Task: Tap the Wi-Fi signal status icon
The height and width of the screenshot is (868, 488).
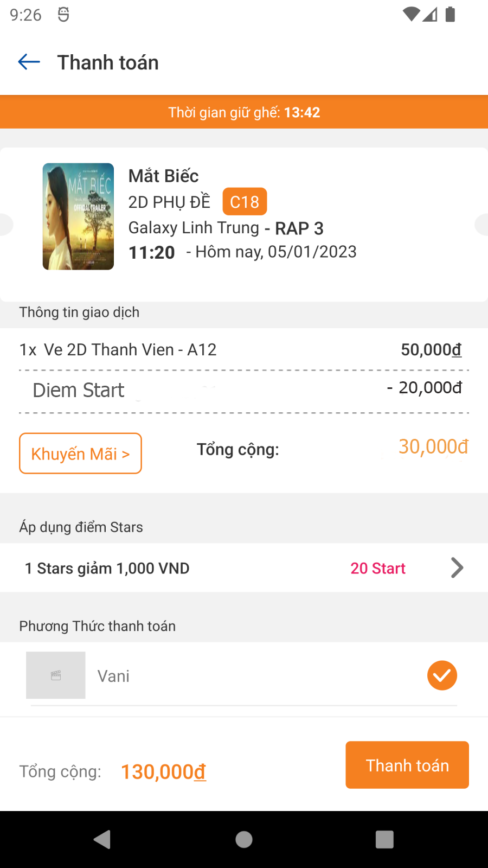Action: pyautogui.click(x=412, y=15)
